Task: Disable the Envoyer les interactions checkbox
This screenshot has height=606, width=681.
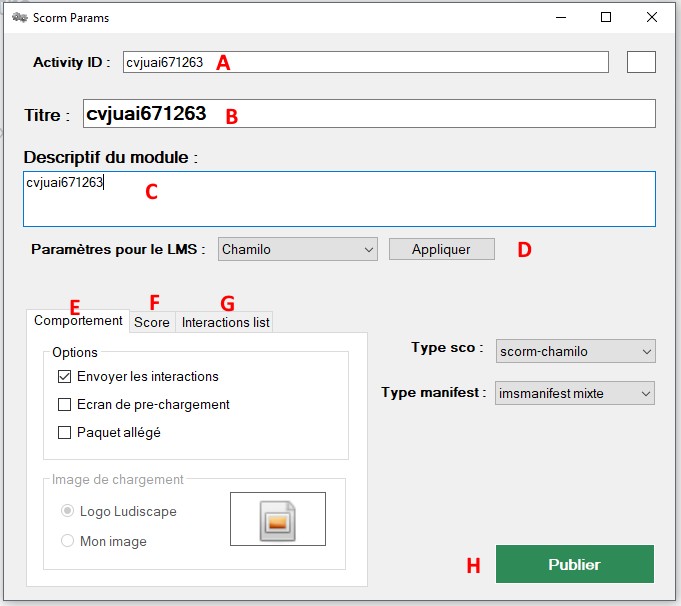Action: click(x=65, y=377)
